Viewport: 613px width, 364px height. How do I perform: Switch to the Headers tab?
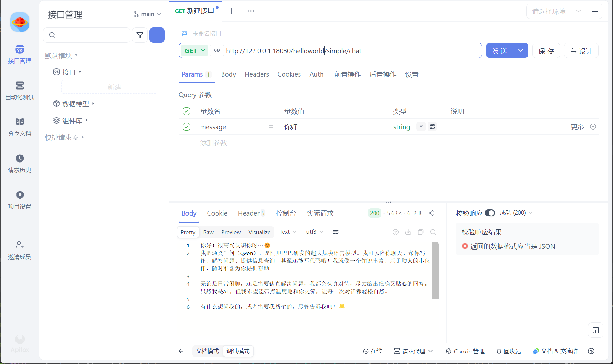tap(257, 74)
